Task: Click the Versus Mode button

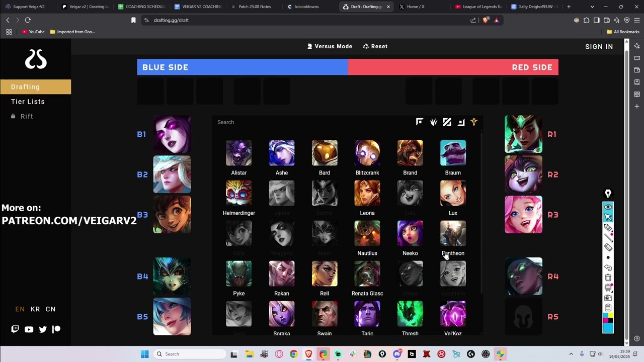Action: pos(330,46)
